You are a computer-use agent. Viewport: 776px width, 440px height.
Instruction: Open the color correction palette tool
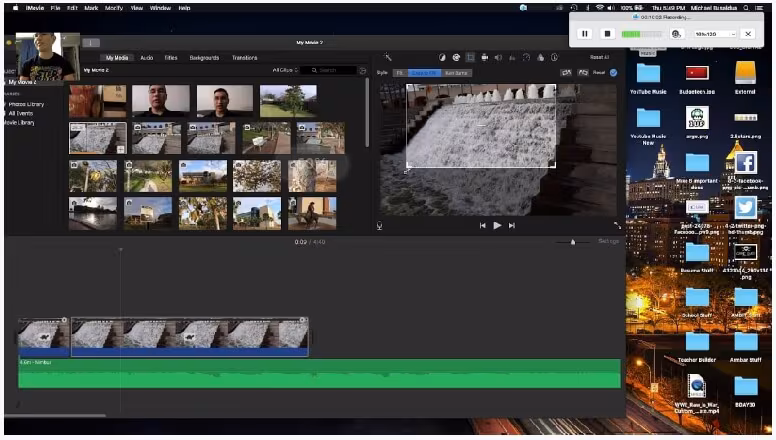pyautogui.click(x=456, y=57)
